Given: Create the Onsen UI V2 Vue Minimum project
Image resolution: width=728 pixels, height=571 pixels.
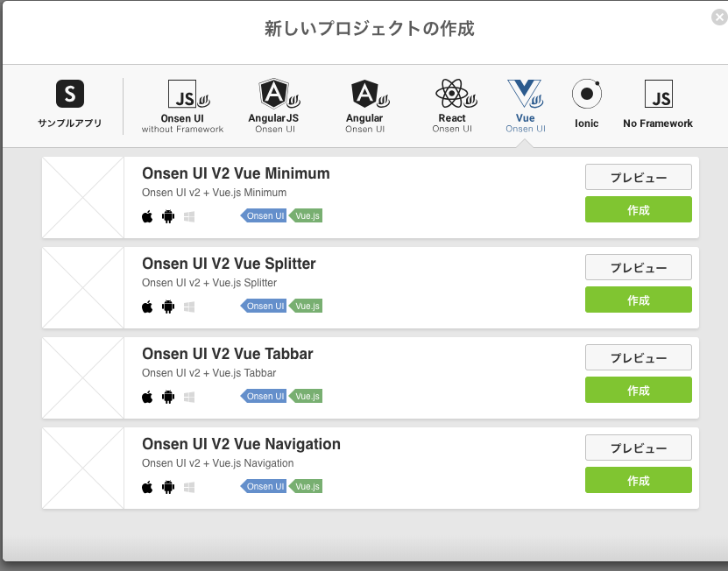Looking at the screenshot, I should coord(639,209).
